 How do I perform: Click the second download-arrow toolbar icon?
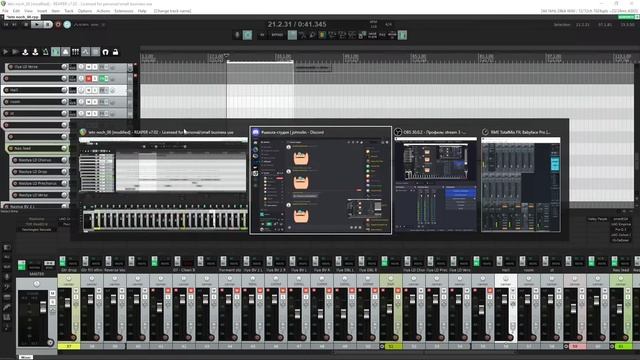[36, 52]
